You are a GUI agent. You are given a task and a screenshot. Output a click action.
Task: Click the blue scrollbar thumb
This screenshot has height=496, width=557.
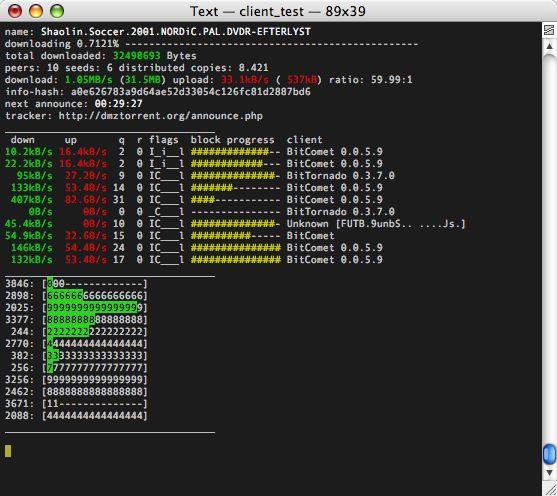[549, 454]
